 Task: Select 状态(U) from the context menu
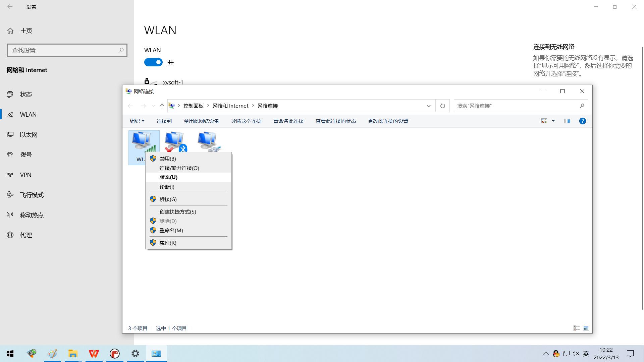(x=168, y=177)
